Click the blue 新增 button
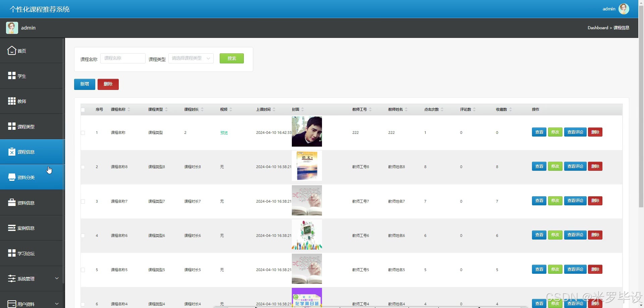 (x=85, y=84)
